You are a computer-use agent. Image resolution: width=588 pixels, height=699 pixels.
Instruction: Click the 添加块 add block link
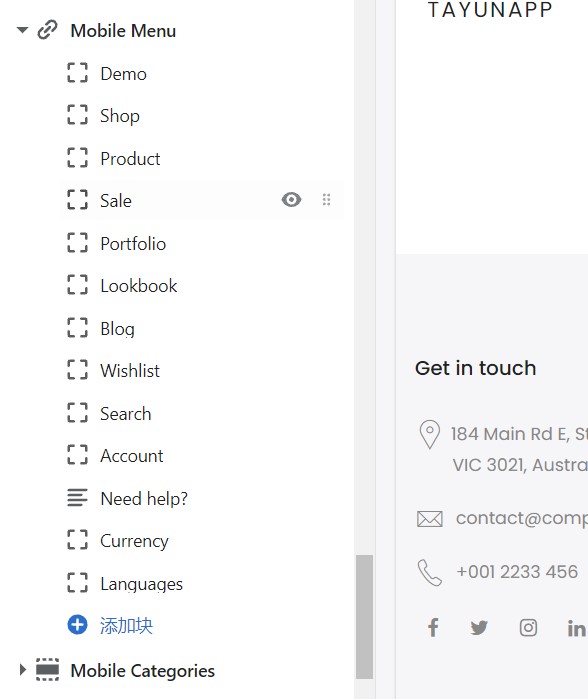click(126, 625)
